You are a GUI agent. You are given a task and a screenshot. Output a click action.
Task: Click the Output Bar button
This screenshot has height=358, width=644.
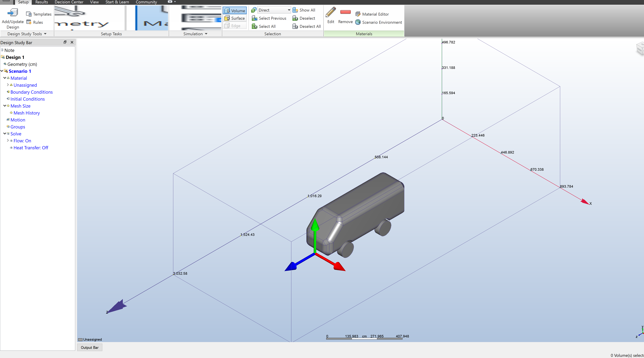pos(89,347)
